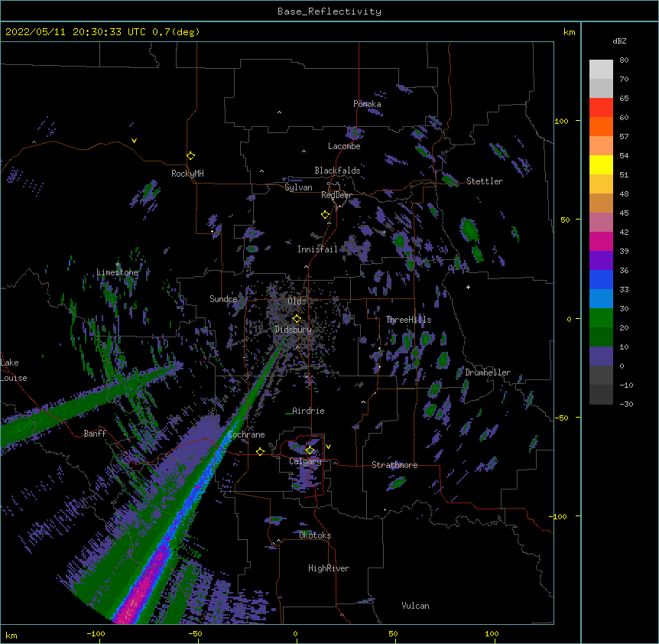The width and height of the screenshot is (659, 644).
Task: Select the magenta 42 dBZ legend swatch
Action: point(601,241)
